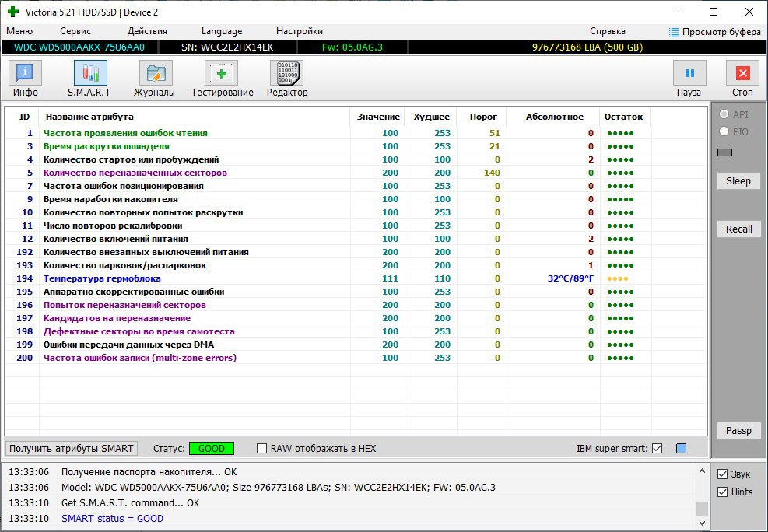Click the Fw: 05.0AG.3 firmware label
The height and width of the screenshot is (532, 768).
(352, 47)
